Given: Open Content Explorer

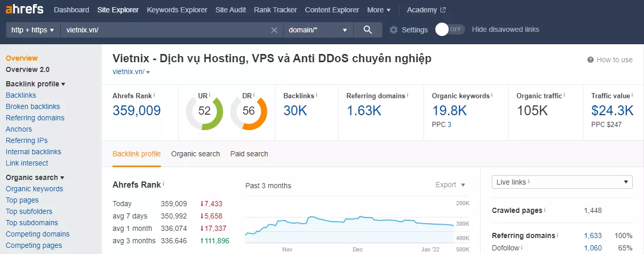Looking at the screenshot, I should [332, 10].
